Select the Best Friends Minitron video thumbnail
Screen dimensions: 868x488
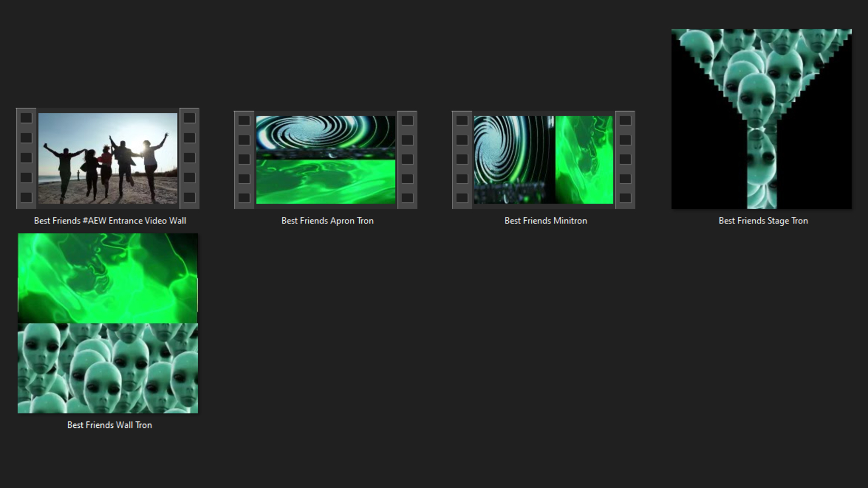point(544,159)
